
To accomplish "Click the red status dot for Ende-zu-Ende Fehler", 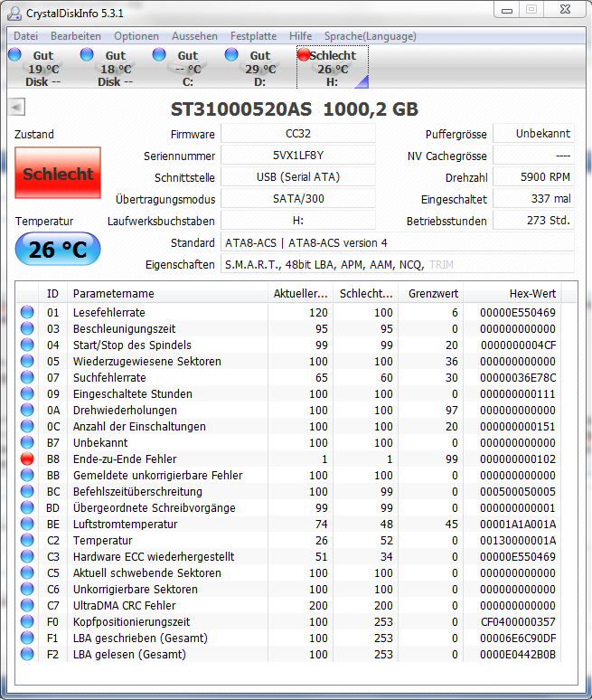I will (x=27, y=459).
